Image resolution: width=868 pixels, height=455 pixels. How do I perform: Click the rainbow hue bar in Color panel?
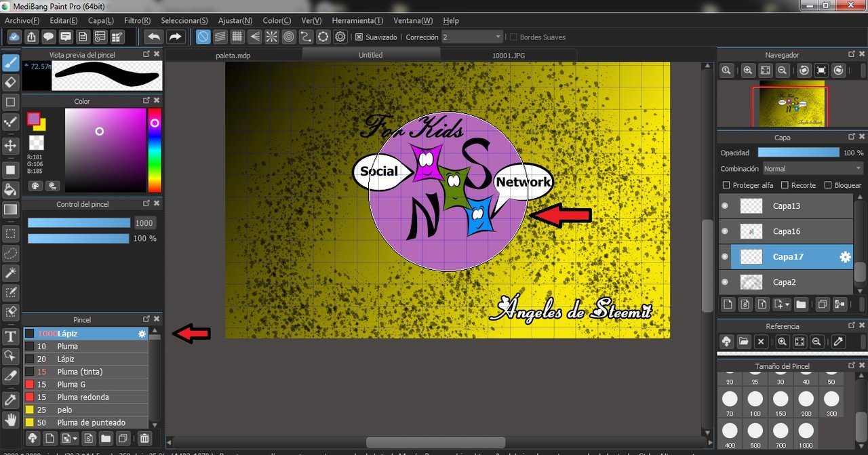coord(155,150)
